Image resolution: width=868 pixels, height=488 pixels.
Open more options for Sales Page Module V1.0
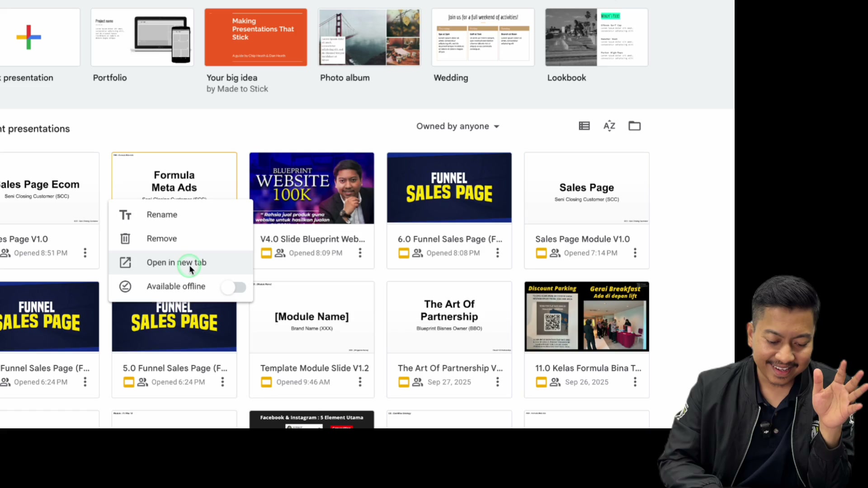pyautogui.click(x=635, y=253)
